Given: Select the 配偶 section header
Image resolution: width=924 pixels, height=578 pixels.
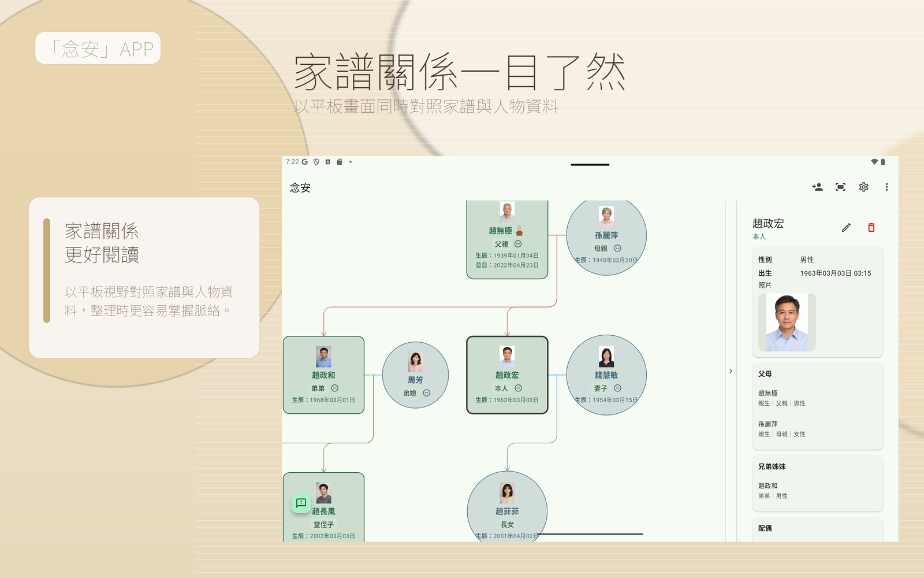Looking at the screenshot, I should click(766, 528).
